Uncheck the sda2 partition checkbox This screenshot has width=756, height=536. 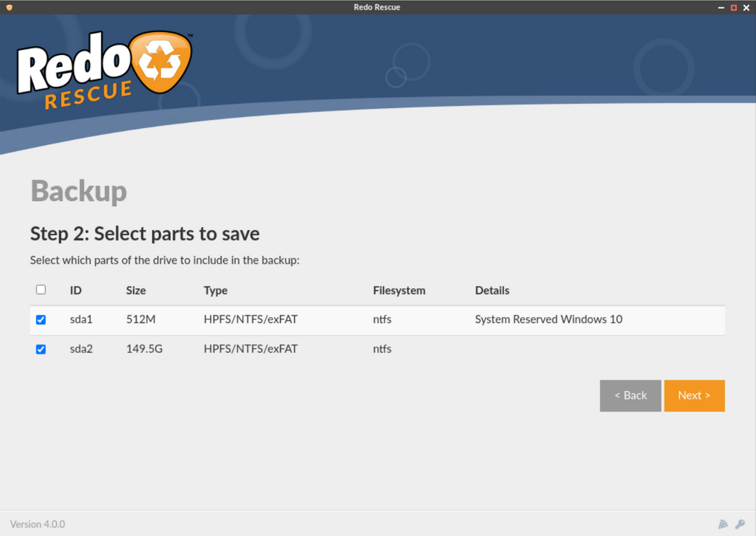(x=41, y=349)
